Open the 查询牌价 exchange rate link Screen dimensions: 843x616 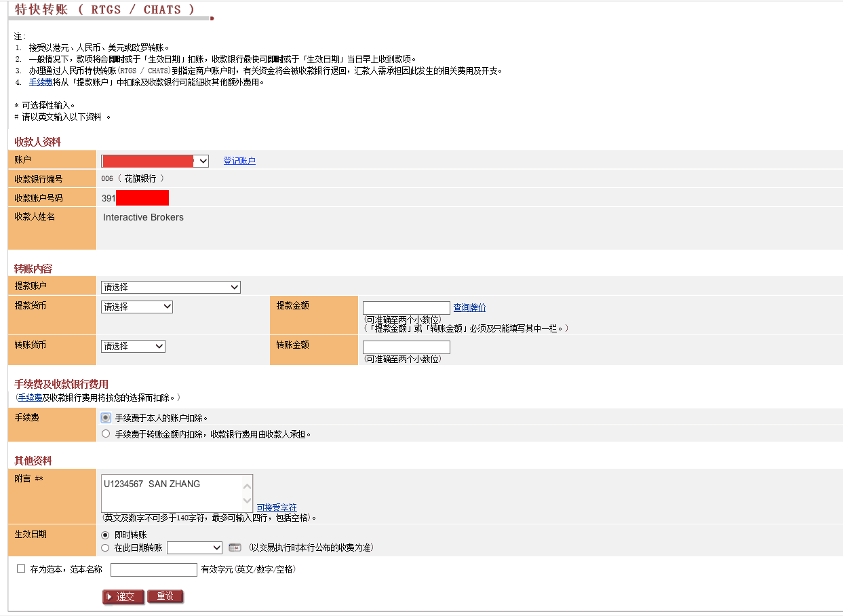coord(469,307)
